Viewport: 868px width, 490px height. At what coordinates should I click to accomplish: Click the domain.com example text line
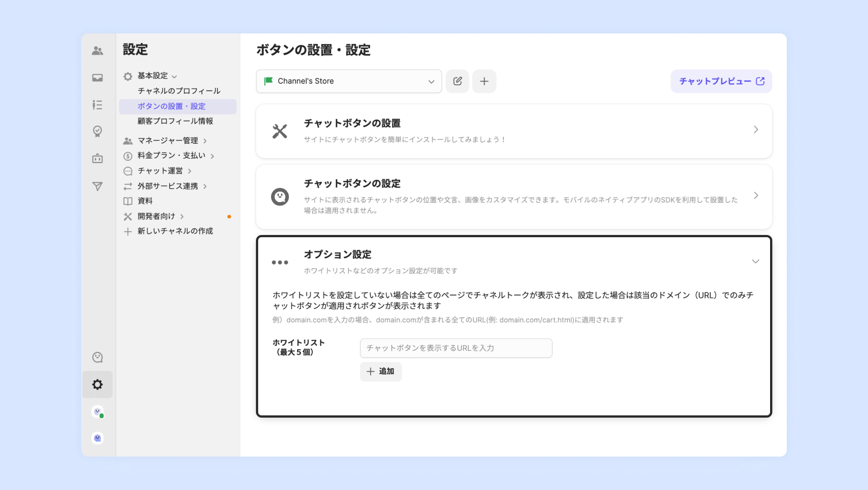point(448,320)
